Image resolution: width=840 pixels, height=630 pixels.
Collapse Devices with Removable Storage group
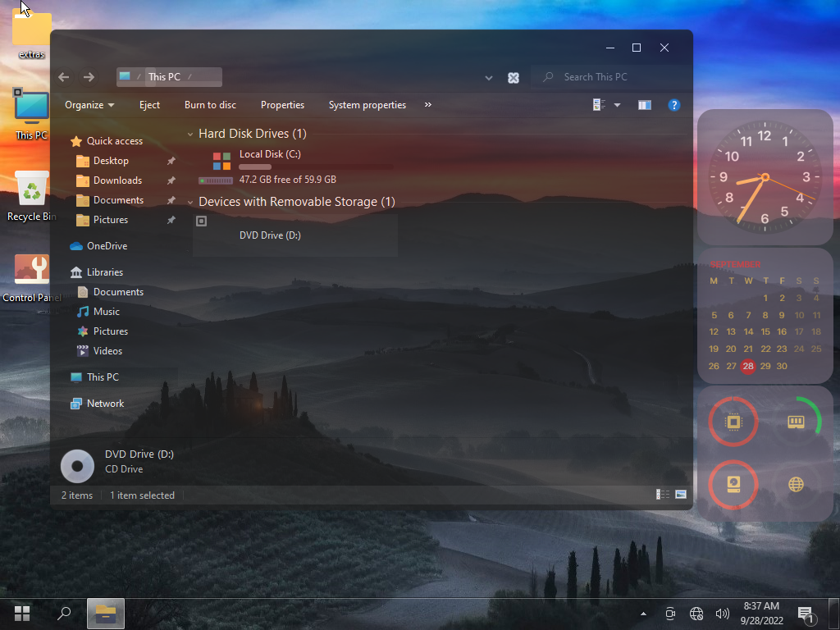pos(190,202)
